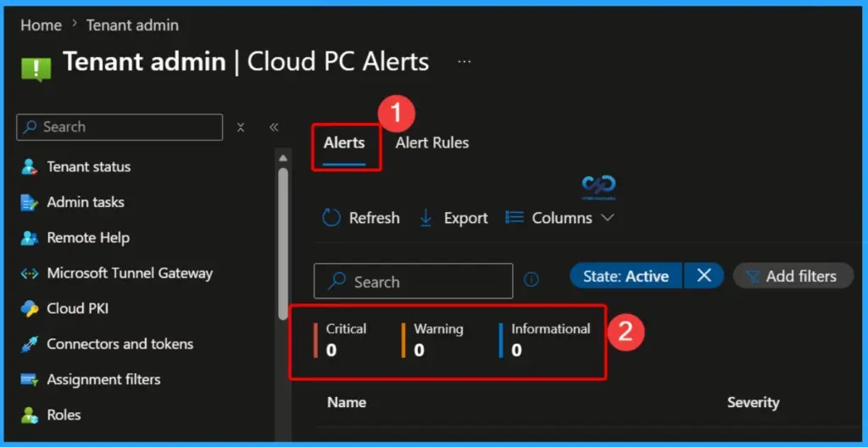868x447 pixels.
Task: Open the Tenant status icon
Action: point(30,167)
